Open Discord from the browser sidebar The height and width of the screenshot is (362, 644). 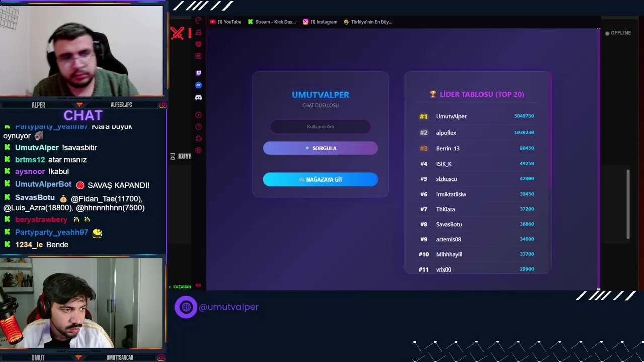(198, 97)
